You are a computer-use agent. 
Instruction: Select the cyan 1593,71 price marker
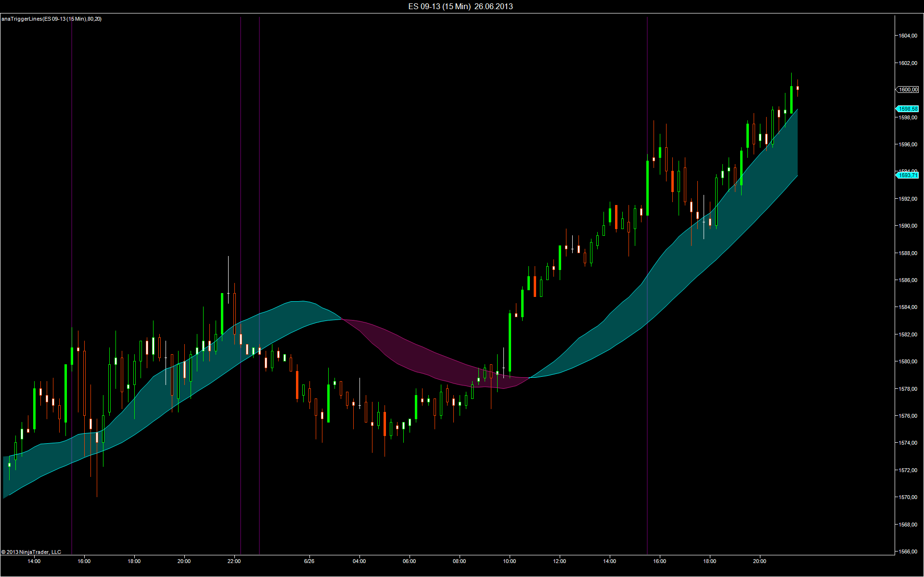coord(908,175)
